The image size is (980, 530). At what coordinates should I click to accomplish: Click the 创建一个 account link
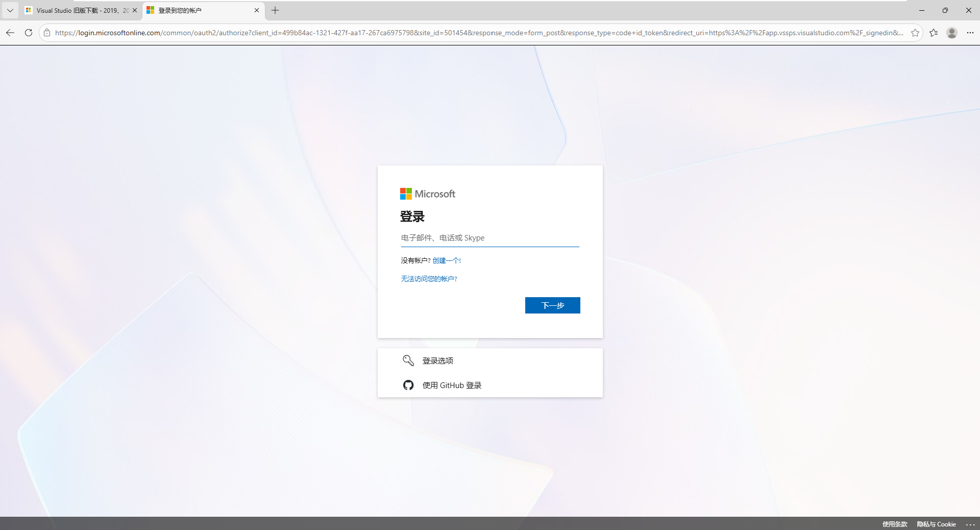point(447,260)
